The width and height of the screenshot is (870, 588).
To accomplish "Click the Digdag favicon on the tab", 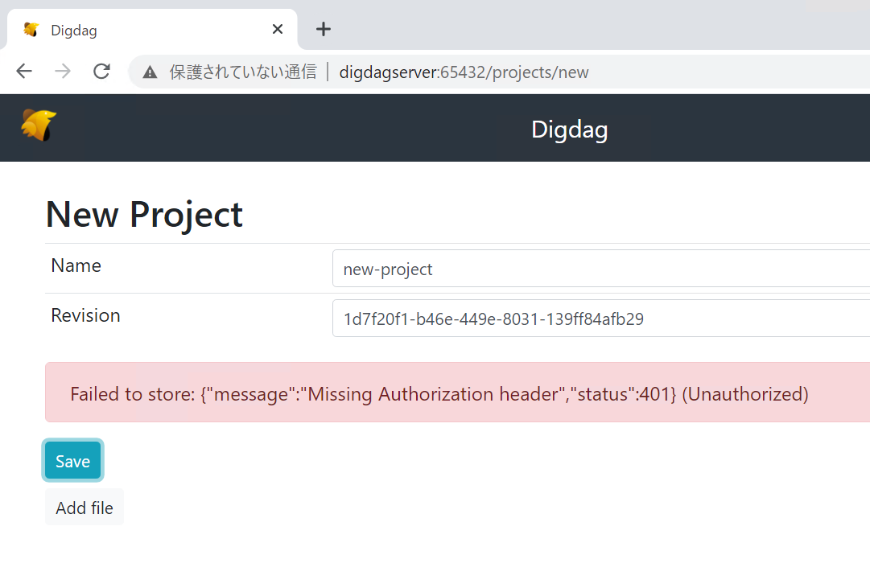I will [31, 30].
